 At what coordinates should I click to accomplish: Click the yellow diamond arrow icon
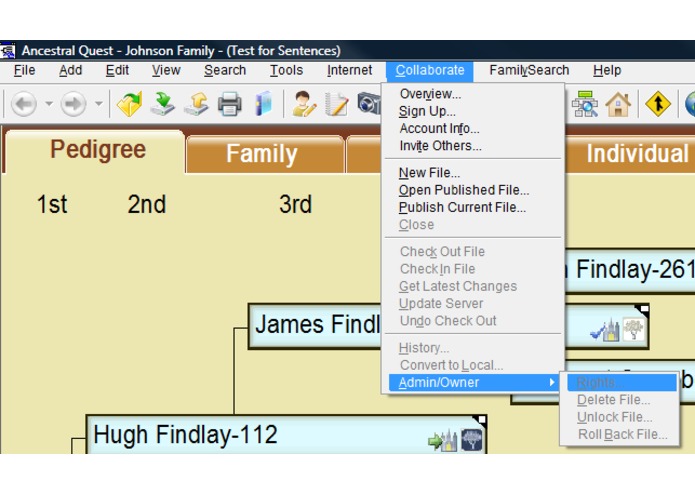pyautogui.click(x=658, y=104)
